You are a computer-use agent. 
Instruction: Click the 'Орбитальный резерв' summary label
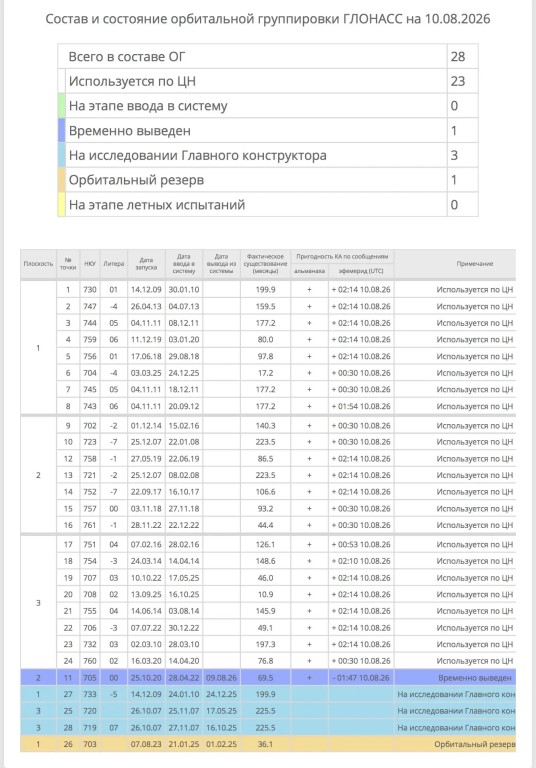136,180
